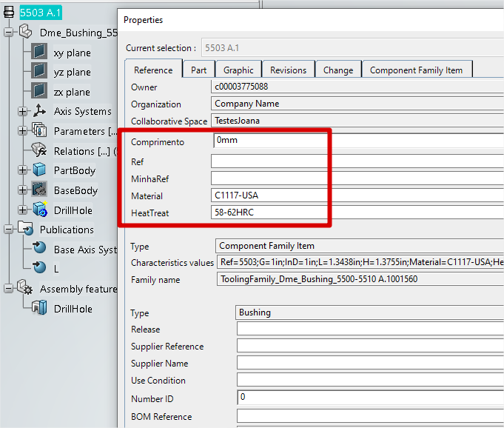The width and height of the screenshot is (504, 428).
Task: Click the Comprimento input field
Action: tap(355, 140)
